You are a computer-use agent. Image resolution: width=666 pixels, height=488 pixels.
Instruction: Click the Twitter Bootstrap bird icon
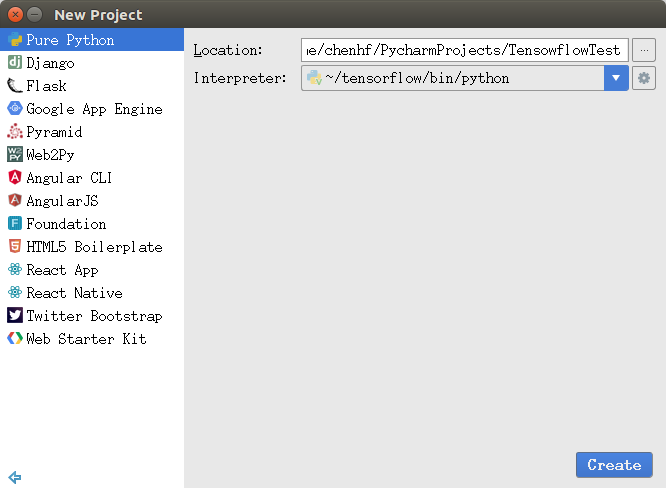(x=15, y=315)
